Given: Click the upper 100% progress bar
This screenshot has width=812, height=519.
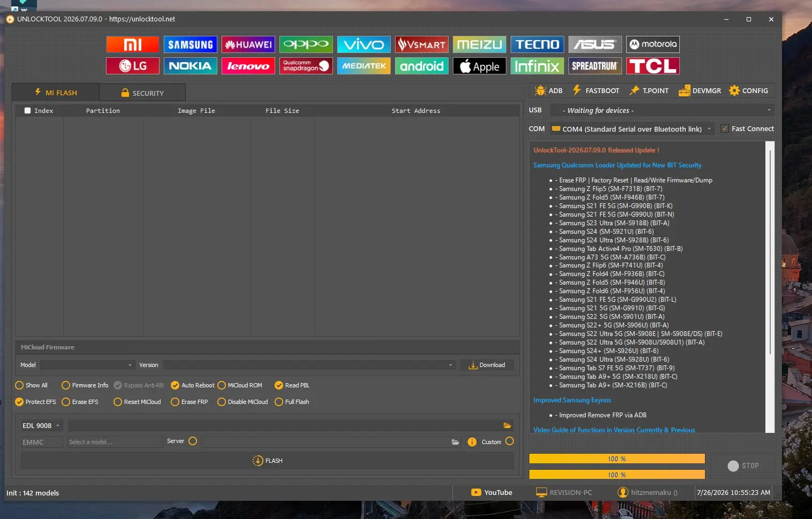Looking at the screenshot, I should point(617,459).
